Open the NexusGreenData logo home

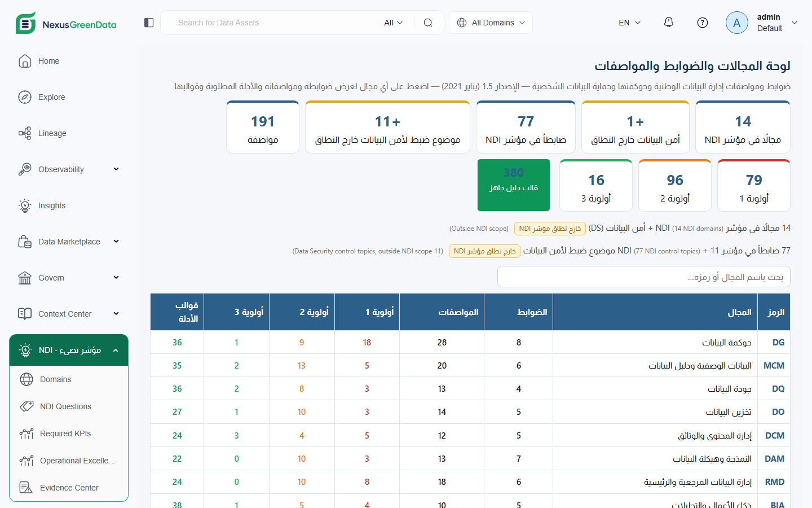66,23
